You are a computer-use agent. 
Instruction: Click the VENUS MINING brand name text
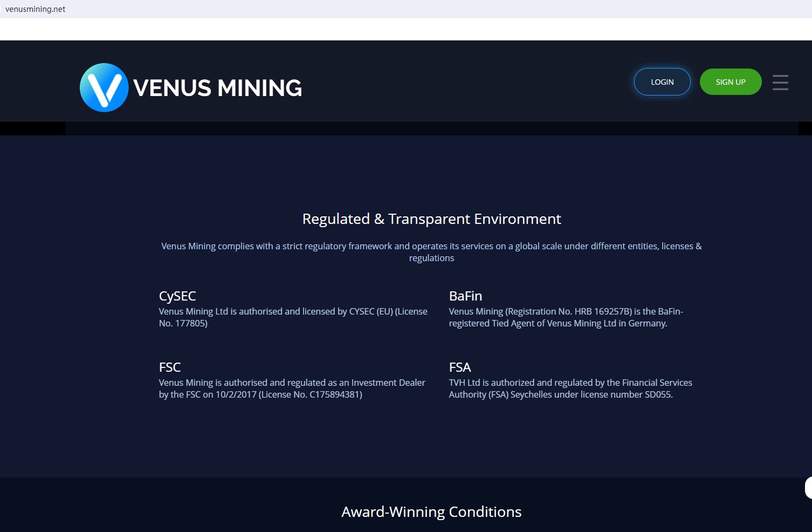pos(218,88)
